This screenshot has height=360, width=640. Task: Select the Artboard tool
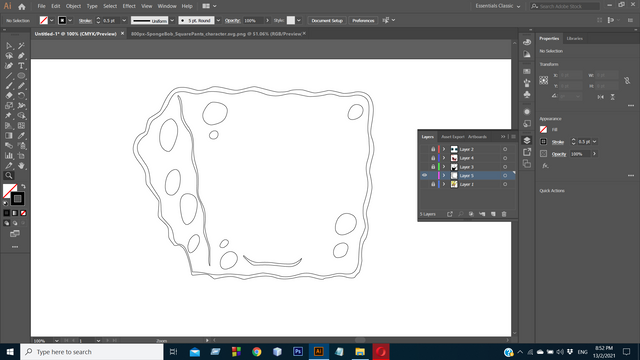click(x=21, y=156)
